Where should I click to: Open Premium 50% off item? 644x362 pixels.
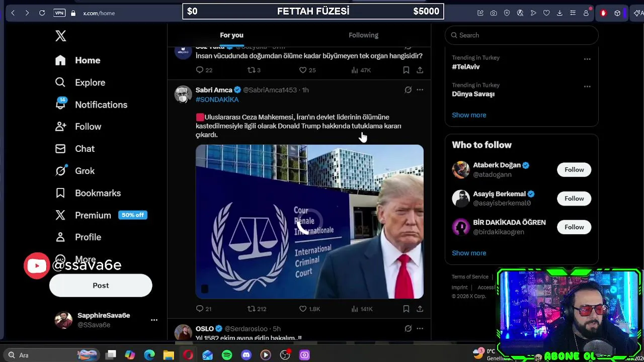click(x=101, y=215)
